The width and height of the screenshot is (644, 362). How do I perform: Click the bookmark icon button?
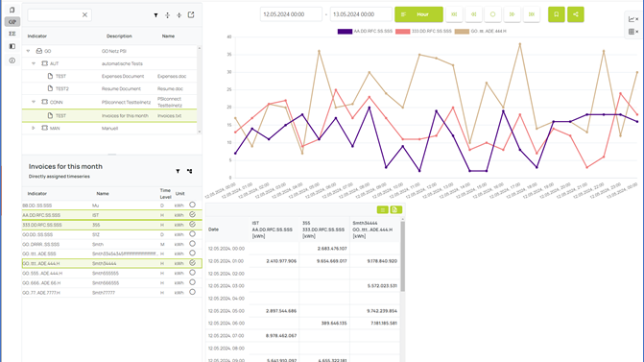coord(556,14)
